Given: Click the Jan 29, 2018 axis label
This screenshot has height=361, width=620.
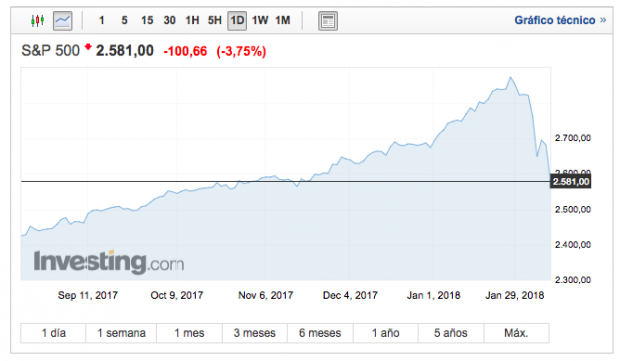Looking at the screenshot, I should (514, 295).
